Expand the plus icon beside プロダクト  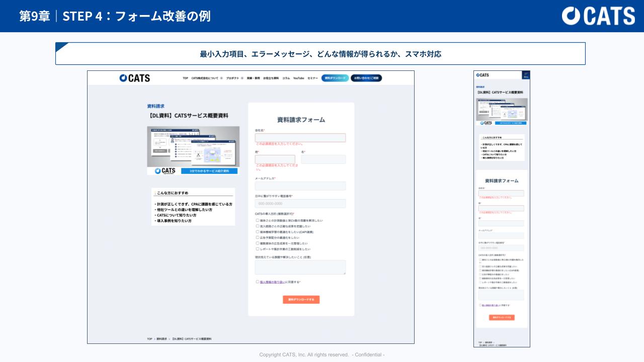point(242,78)
